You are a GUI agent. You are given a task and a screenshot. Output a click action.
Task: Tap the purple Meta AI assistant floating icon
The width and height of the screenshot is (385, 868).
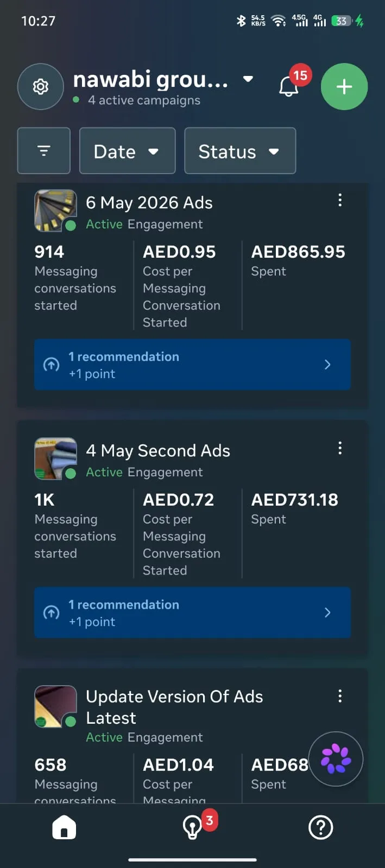(336, 758)
